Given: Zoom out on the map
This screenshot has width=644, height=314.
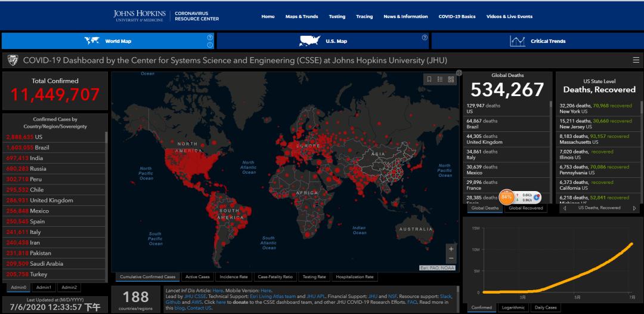Looking at the screenshot, I should (x=451, y=258).
